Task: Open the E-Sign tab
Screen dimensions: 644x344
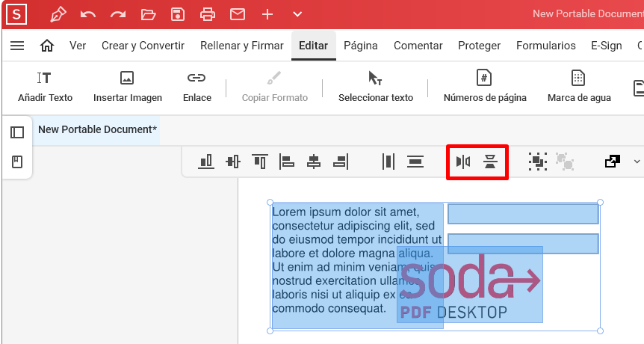Action: point(606,45)
